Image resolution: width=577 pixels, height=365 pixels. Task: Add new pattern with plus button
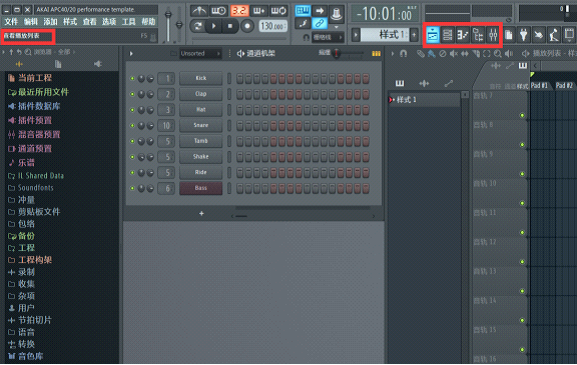pos(414,35)
